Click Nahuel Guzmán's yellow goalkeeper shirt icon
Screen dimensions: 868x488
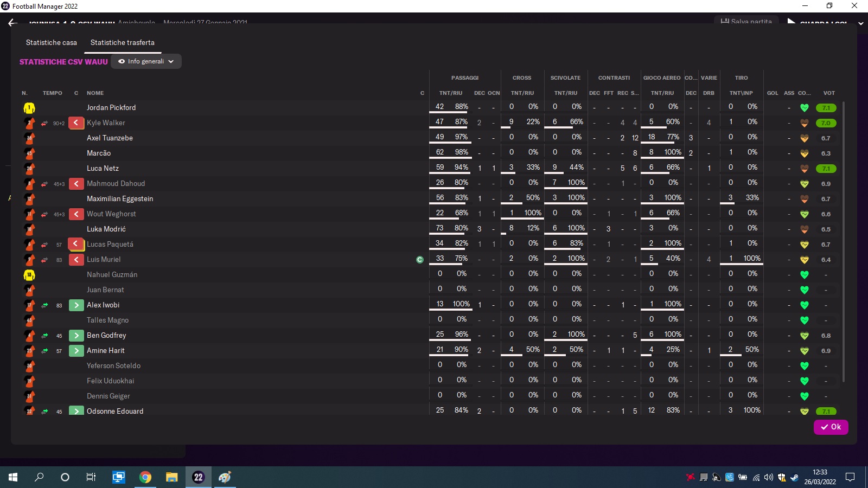29,275
